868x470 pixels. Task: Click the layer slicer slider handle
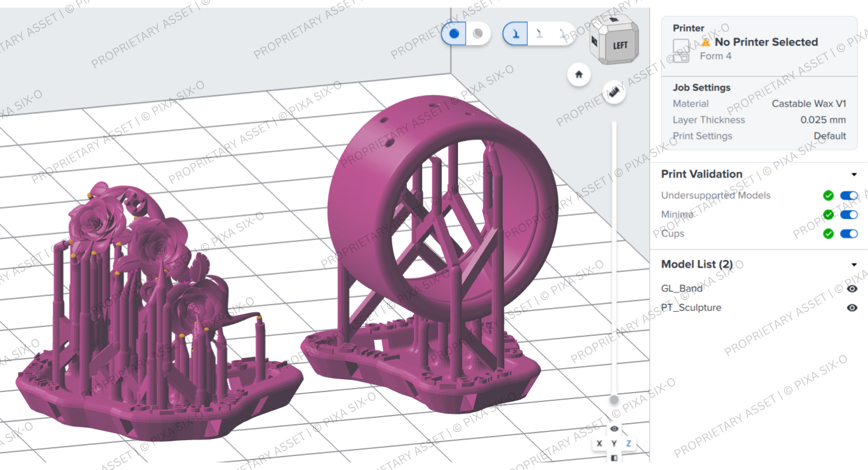(614, 400)
